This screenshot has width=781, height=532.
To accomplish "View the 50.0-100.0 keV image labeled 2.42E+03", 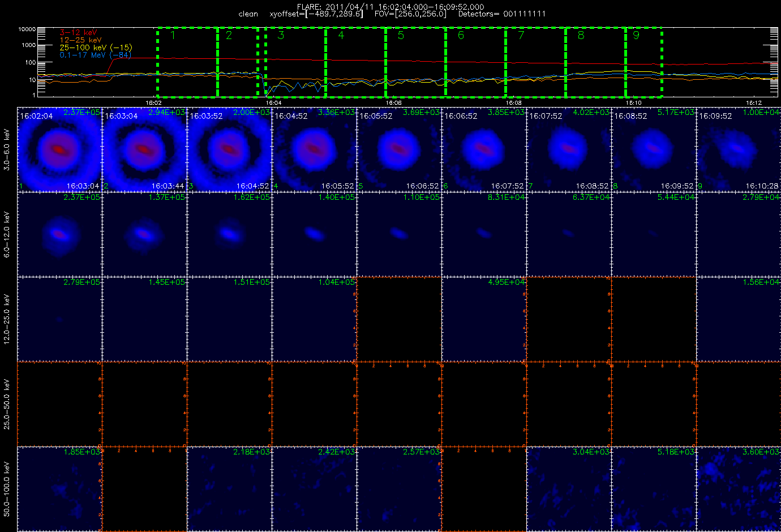I will click(x=314, y=488).
